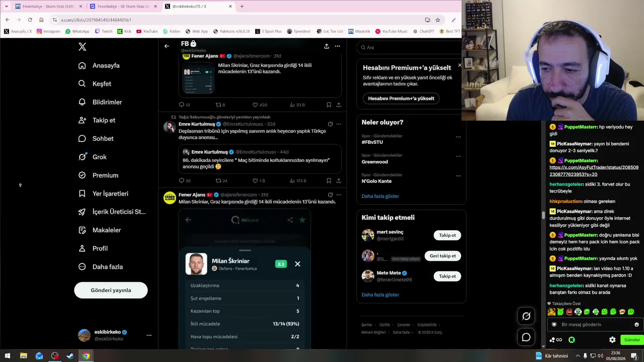
Task: Open the floating messages chat button
Action: [526, 337]
